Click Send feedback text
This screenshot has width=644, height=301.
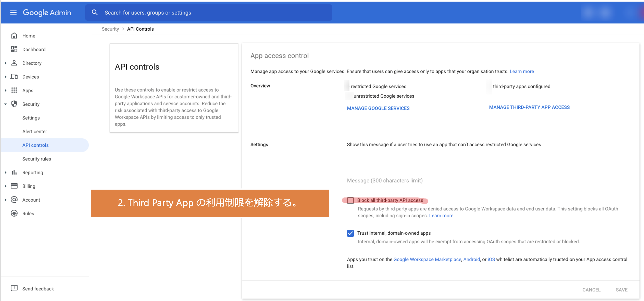38,289
